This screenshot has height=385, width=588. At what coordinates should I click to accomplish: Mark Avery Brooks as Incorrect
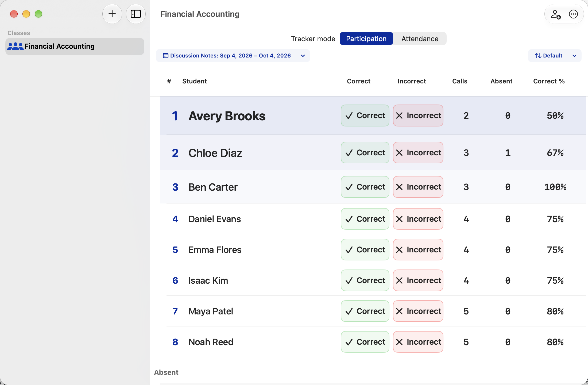coord(418,115)
